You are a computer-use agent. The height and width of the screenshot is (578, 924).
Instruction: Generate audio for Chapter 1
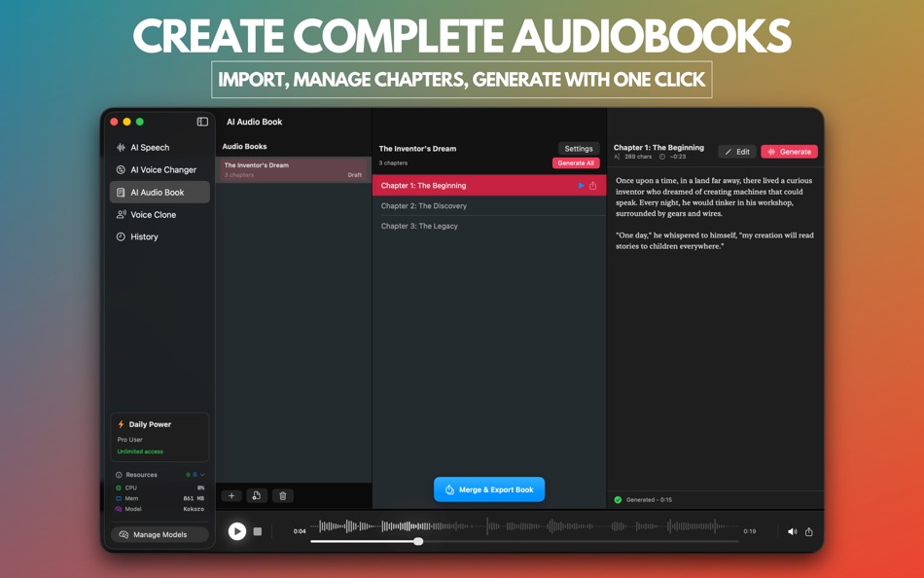(x=789, y=152)
